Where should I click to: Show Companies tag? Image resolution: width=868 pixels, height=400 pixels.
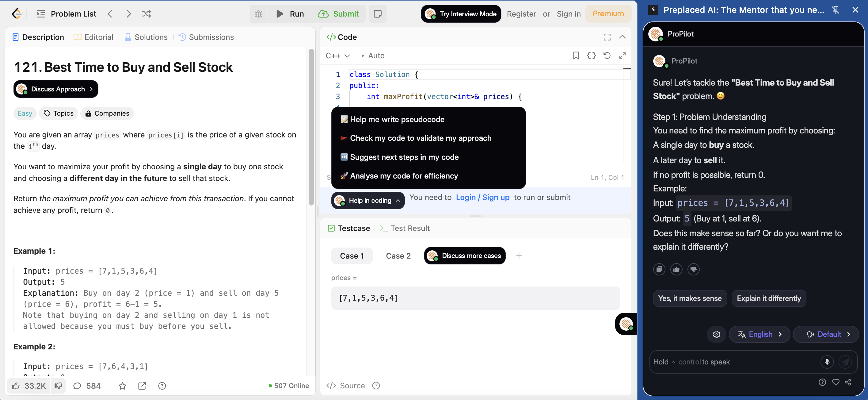pos(107,113)
